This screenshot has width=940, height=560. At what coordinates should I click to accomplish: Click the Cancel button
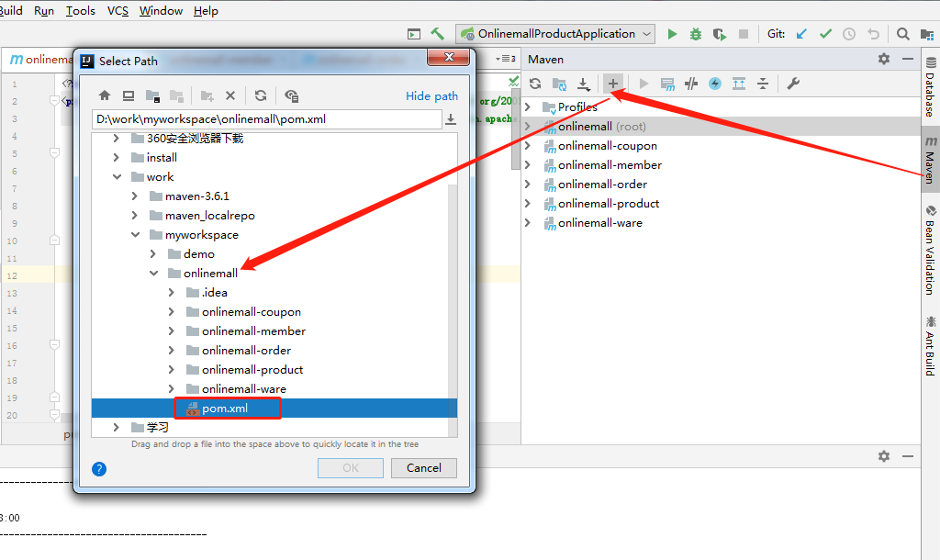point(424,468)
